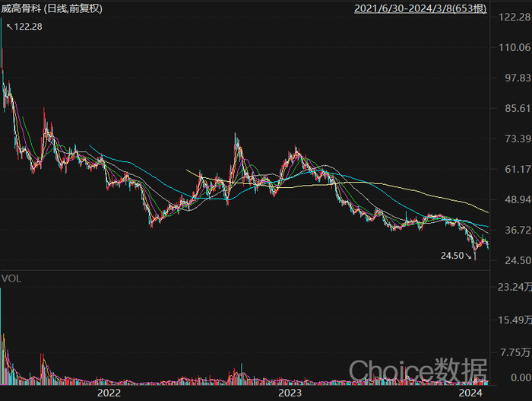Click the 85.61 price axis value
This screenshot has width=532, height=401.
coord(518,108)
